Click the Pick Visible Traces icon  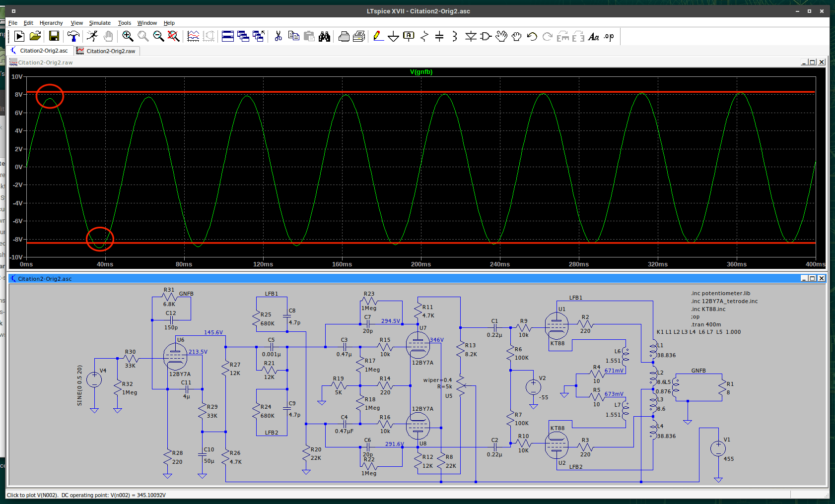[193, 36]
